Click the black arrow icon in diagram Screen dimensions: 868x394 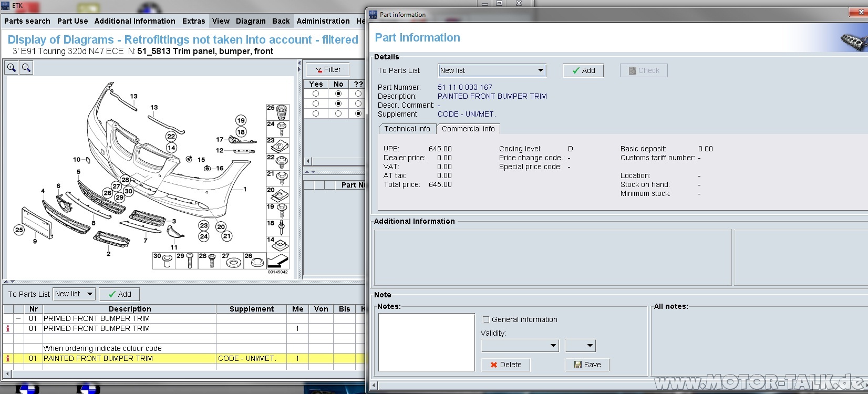[278, 261]
